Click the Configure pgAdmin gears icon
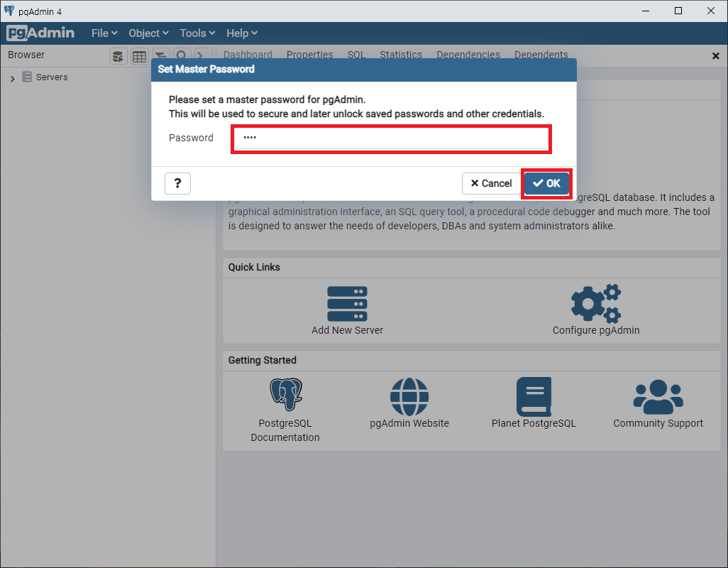This screenshot has height=568, width=728. click(596, 303)
